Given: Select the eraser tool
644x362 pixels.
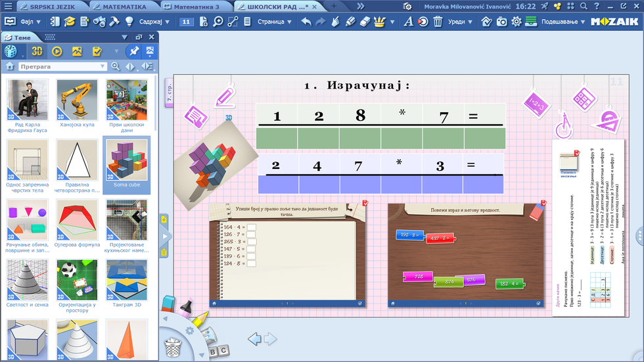Looking at the screenshot, I should pos(365,22).
